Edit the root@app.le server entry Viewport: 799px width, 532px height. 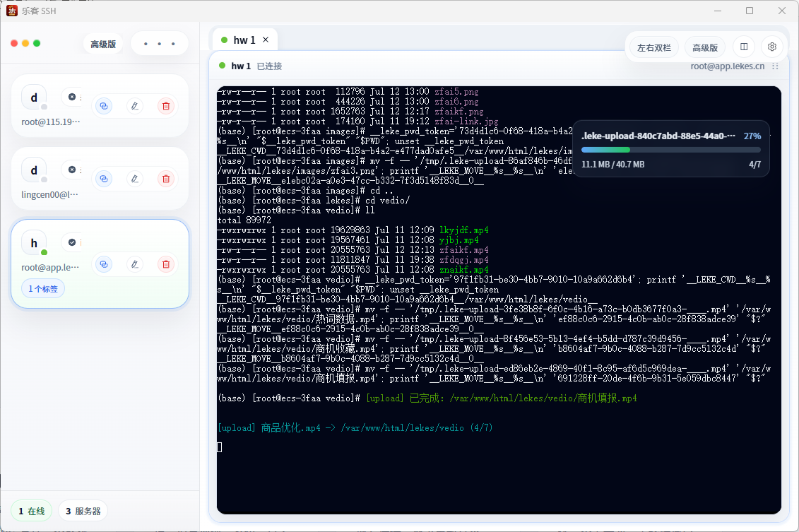tap(134, 264)
